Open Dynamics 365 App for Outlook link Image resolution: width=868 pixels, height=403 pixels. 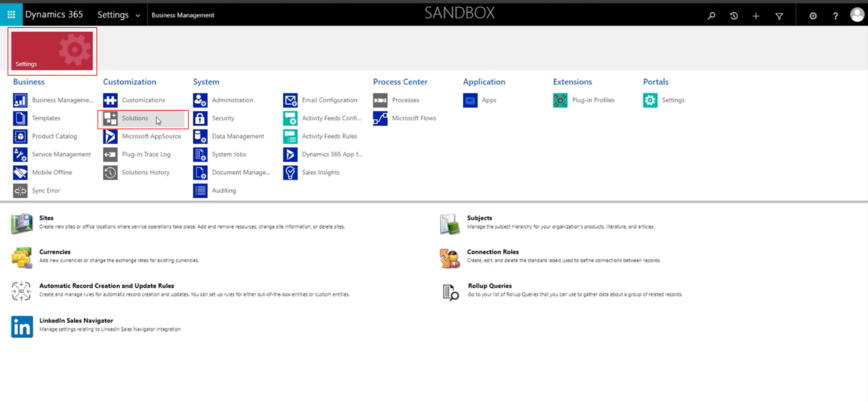[332, 155]
